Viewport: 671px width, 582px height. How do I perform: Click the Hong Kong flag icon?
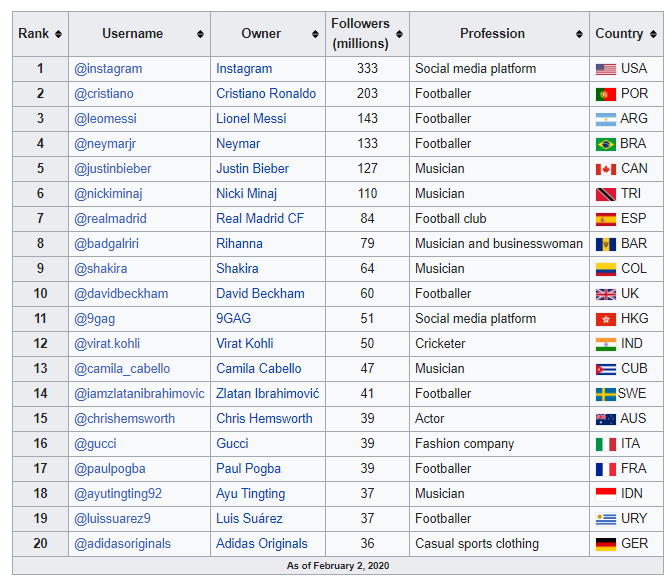click(605, 319)
